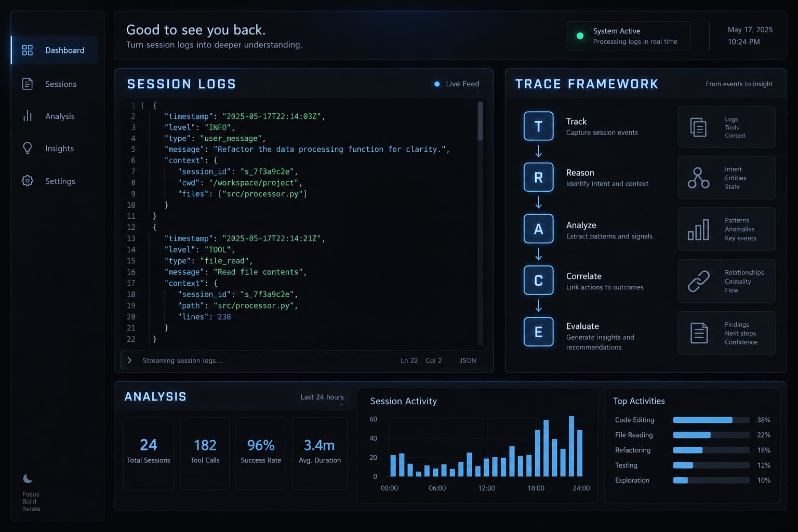Screen dimensions: 798x532
Task: Click the Code Editing progress bar
Action: (x=711, y=420)
